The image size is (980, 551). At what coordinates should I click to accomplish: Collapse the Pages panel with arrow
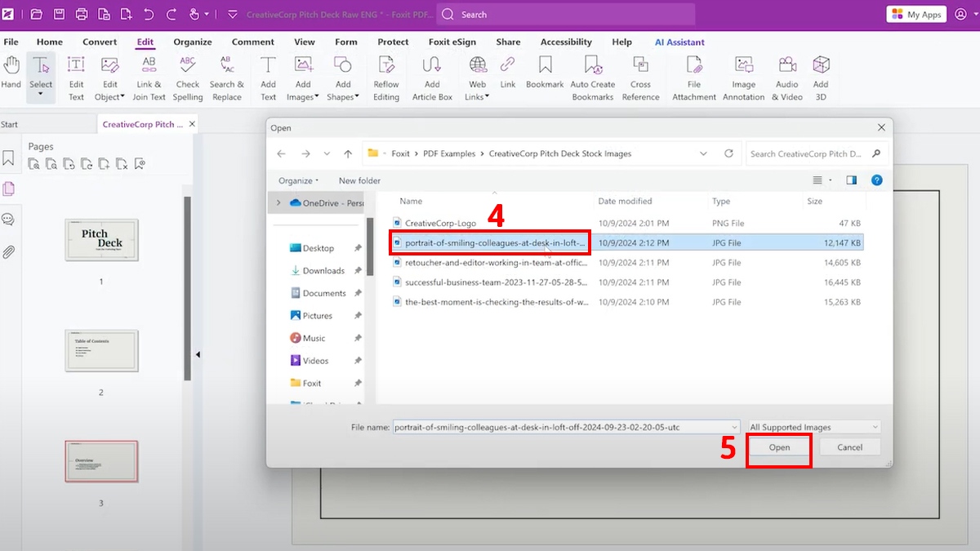click(x=198, y=355)
